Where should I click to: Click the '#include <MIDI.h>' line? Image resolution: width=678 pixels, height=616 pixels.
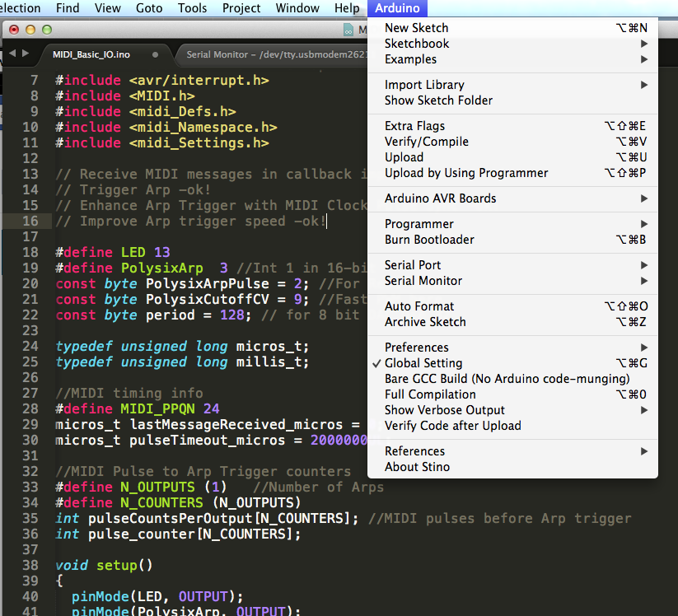(125, 96)
